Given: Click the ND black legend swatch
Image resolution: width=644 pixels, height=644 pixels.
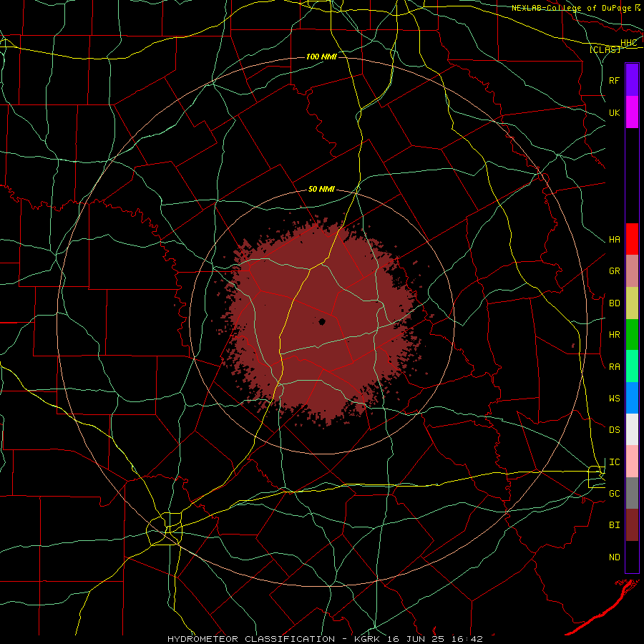Looking at the screenshot, I should click(x=632, y=557).
